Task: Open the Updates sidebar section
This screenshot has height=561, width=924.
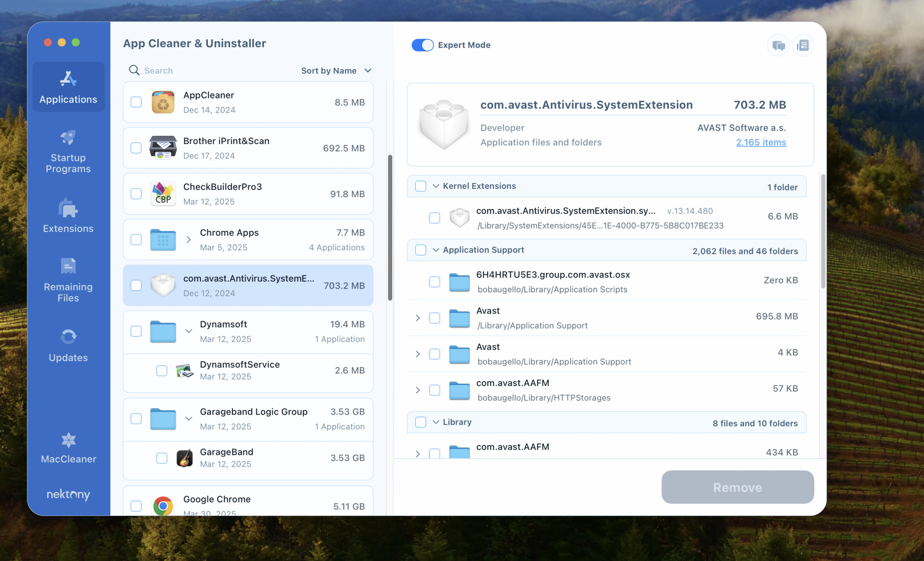Action: pos(68,345)
